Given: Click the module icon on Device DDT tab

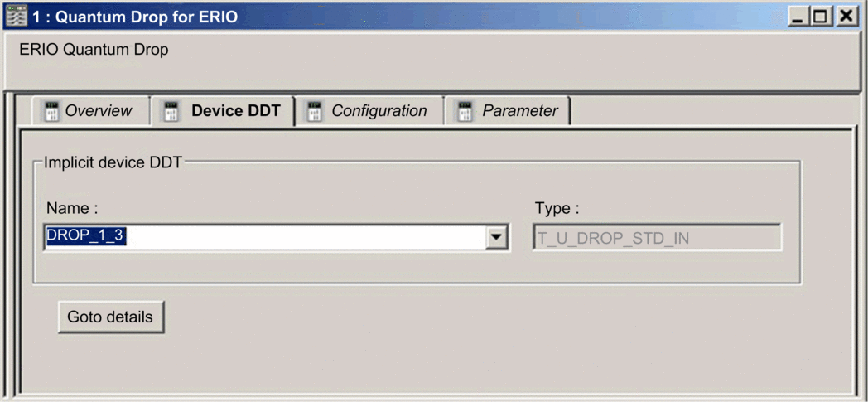Looking at the screenshot, I should (x=173, y=111).
